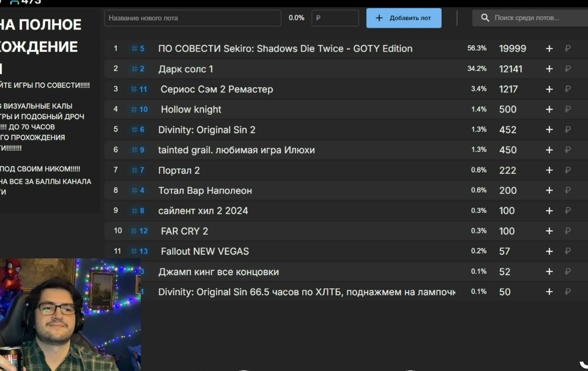Edit the 500 amount on Hollow knight row
This screenshot has height=371, width=588.
click(x=508, y=109)
